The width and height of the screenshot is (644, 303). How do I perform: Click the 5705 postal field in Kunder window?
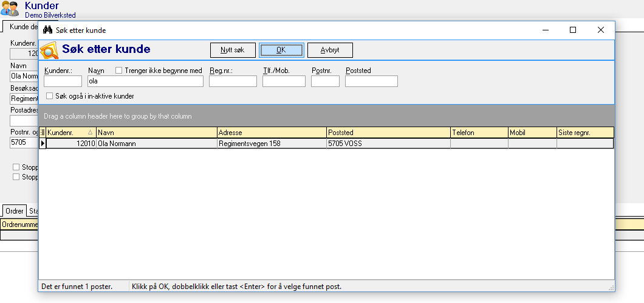tap(24, 143)
